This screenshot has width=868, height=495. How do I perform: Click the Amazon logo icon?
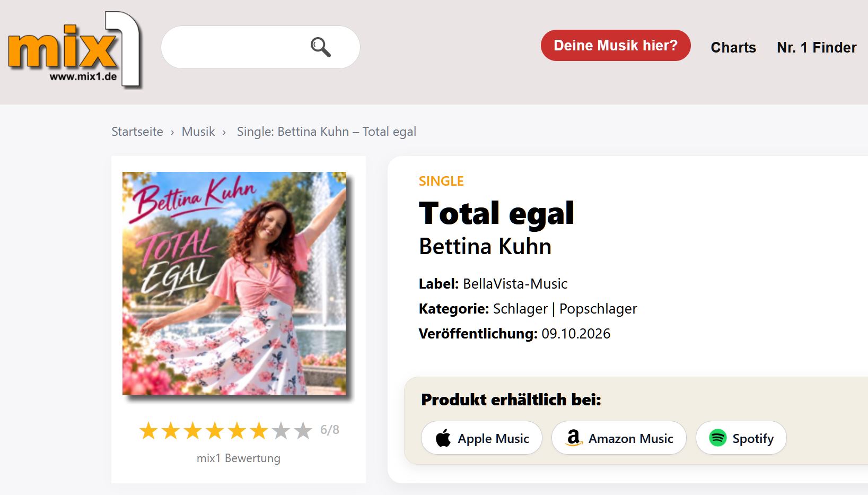[573, 438]
